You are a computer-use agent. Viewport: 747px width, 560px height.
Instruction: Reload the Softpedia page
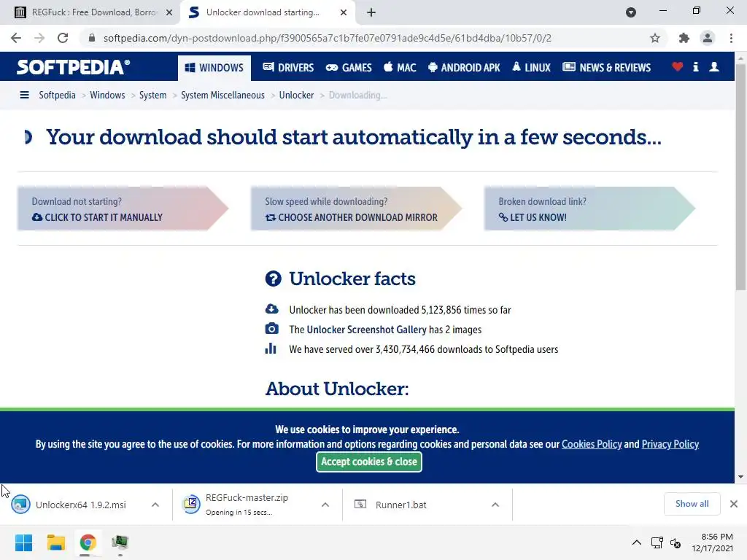63,38
